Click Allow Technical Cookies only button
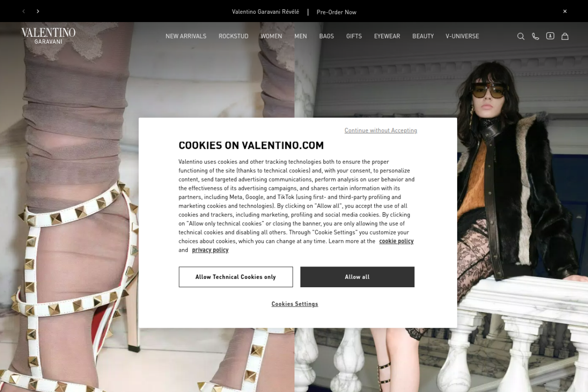 [x=236, y=277]
